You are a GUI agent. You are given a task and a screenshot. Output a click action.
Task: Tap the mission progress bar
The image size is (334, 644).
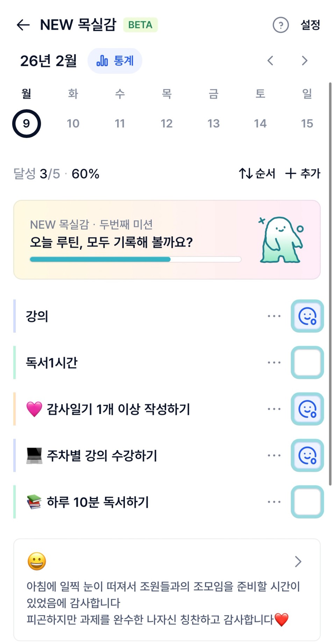135,259
